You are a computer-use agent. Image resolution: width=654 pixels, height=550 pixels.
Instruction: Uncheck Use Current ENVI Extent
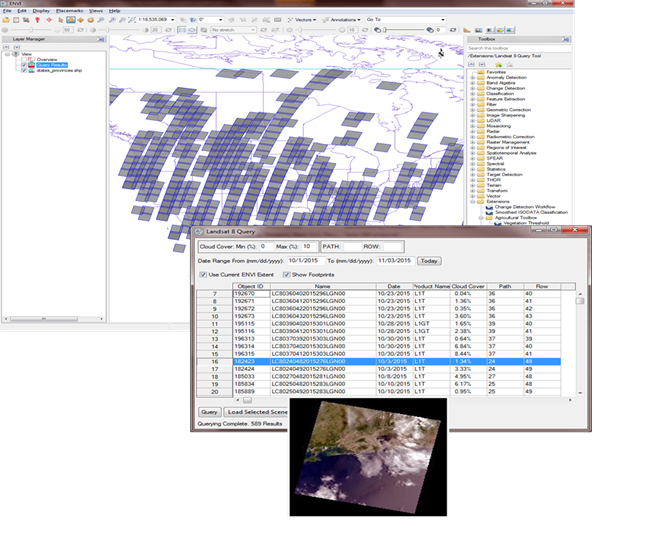pos(203,274)
